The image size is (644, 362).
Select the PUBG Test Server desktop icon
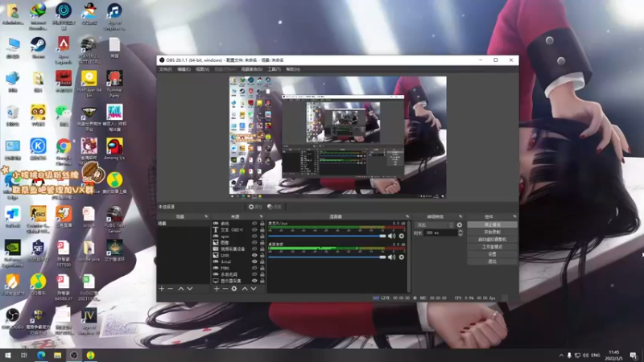pyautogui.click(x=114, y=220)
